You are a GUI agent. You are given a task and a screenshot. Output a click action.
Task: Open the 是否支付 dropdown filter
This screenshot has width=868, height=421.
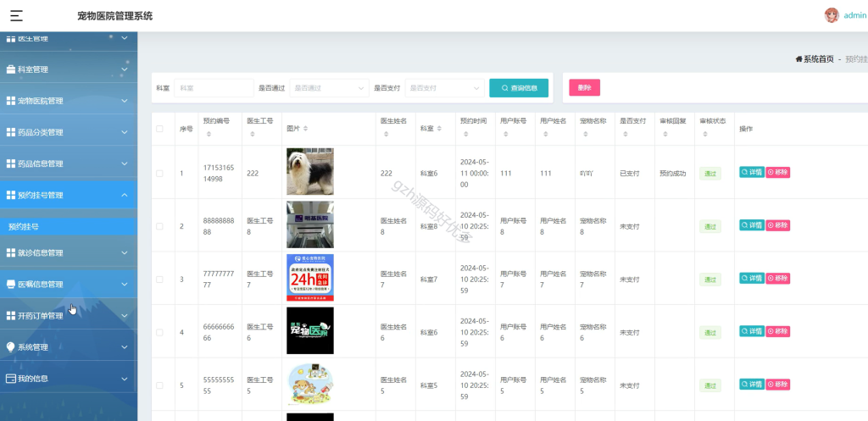tap(444, 88)
